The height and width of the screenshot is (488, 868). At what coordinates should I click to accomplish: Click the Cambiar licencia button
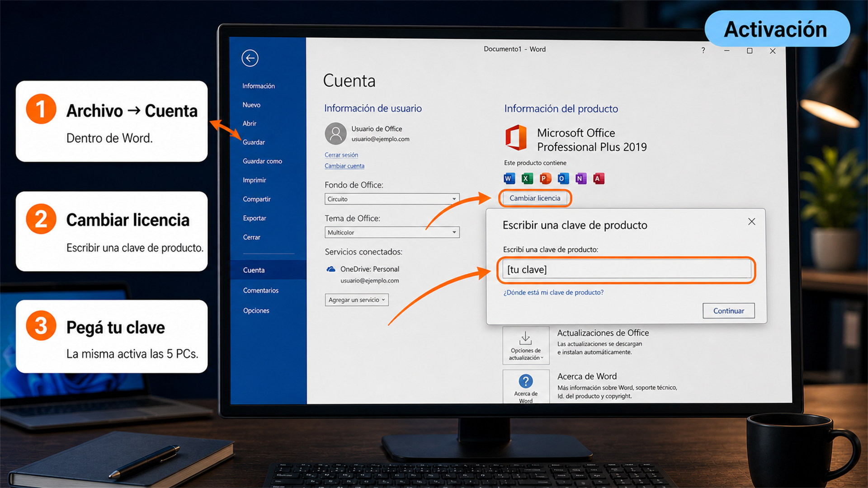[535, 198]
